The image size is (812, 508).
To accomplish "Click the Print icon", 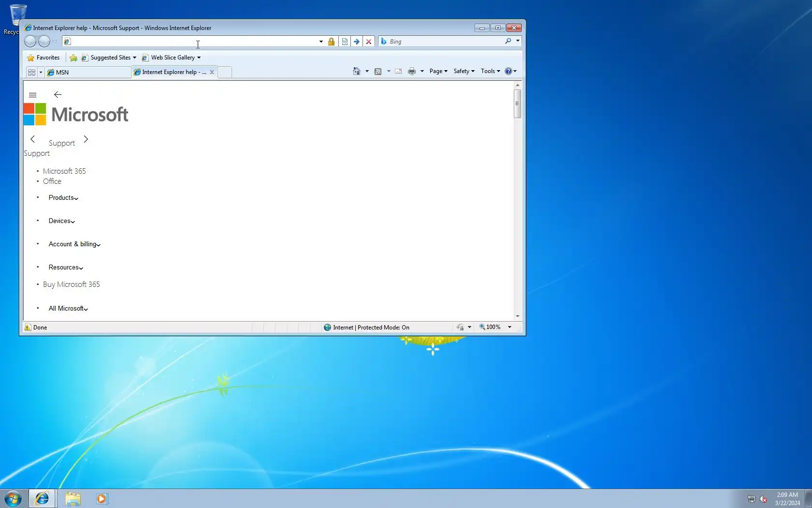I will (x=412, y=71).
